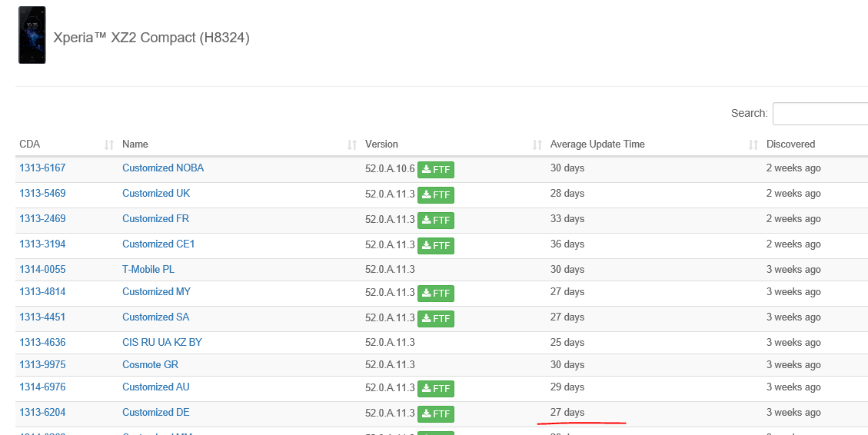The image size is (868, 435).
Task: Click '36 days' average update time
Action: (x=567, y=244)
